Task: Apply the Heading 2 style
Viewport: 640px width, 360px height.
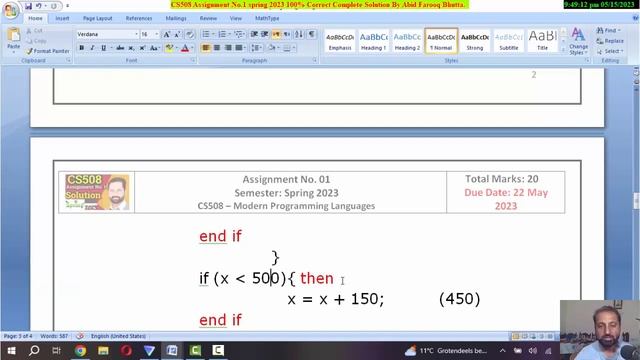Action: click(x=407, y=41)
